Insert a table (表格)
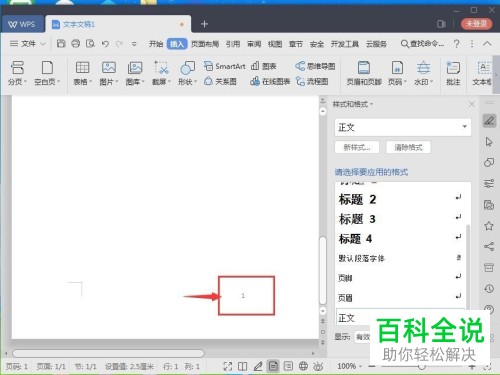 pos(82,73)
